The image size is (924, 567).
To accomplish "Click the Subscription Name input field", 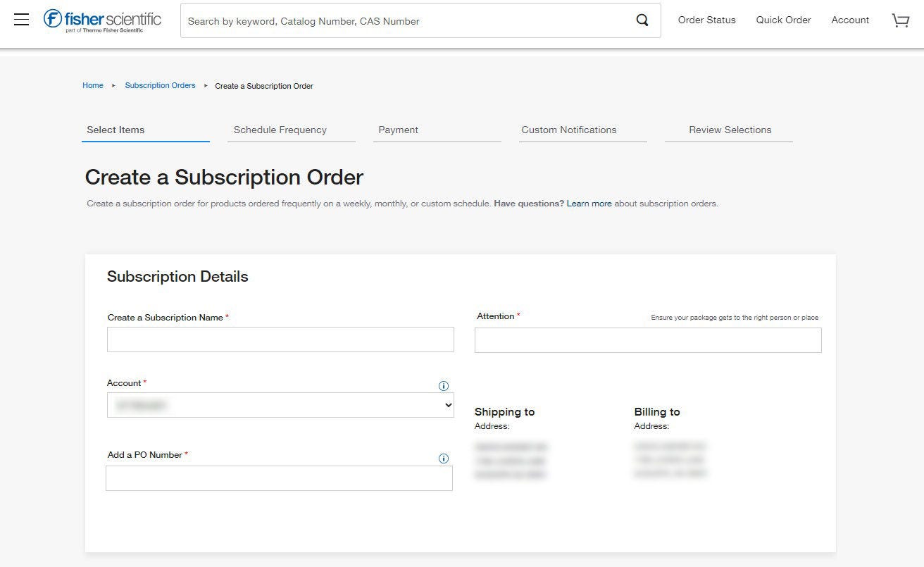I will pyautogui.click(x=280, y=339).
